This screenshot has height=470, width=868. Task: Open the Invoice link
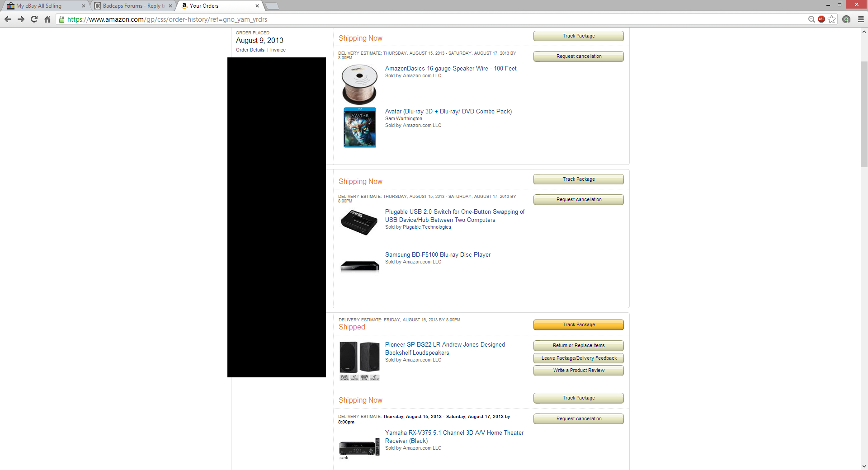[278, 50]
